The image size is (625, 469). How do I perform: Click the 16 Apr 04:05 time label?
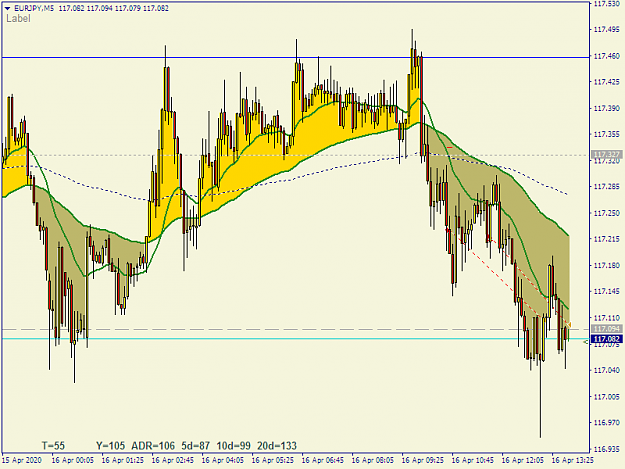[223, 460]
